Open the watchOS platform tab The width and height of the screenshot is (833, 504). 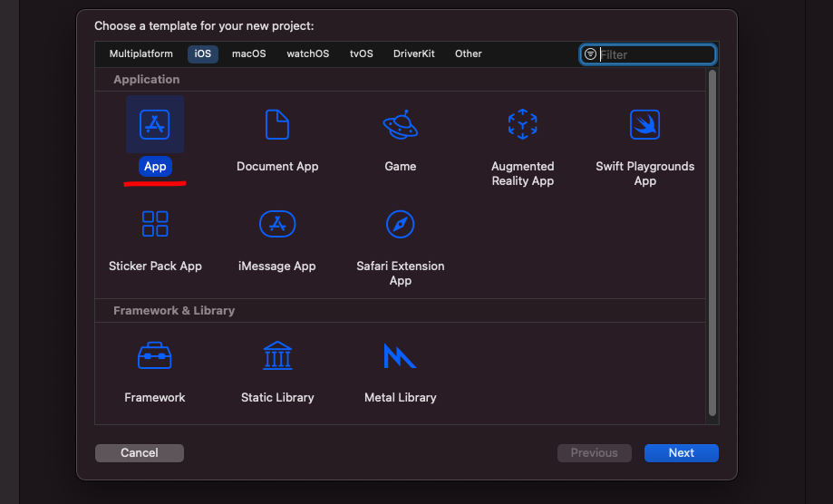(x=307, y=53)
